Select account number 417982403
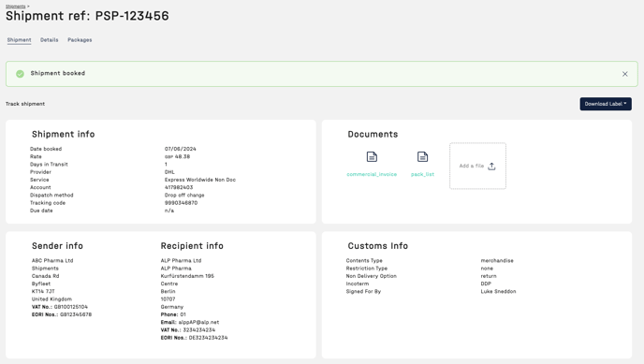644x364 pixels. [179, 187]
